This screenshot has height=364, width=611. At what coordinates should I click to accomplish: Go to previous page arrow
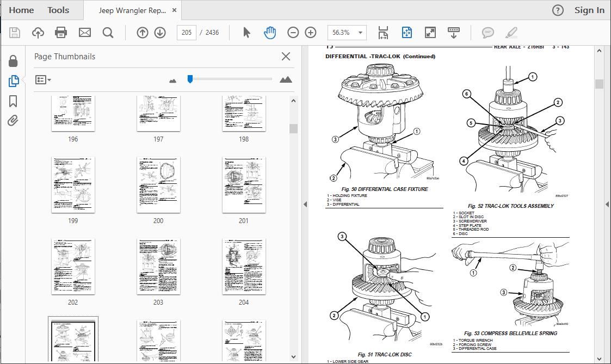142,32
